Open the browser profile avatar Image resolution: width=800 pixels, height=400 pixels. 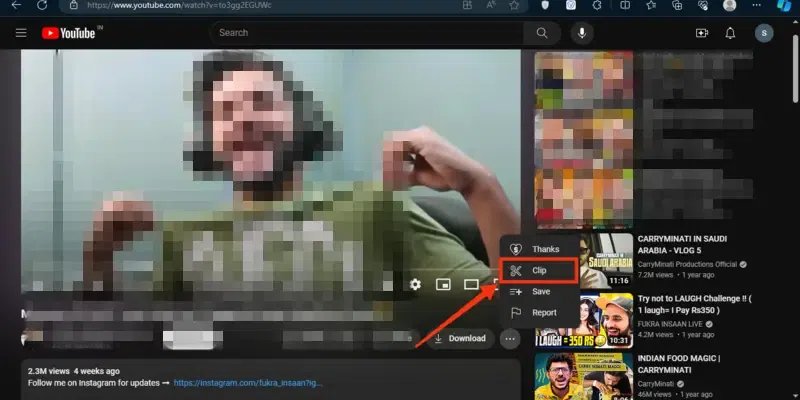(x=730, y=5)
